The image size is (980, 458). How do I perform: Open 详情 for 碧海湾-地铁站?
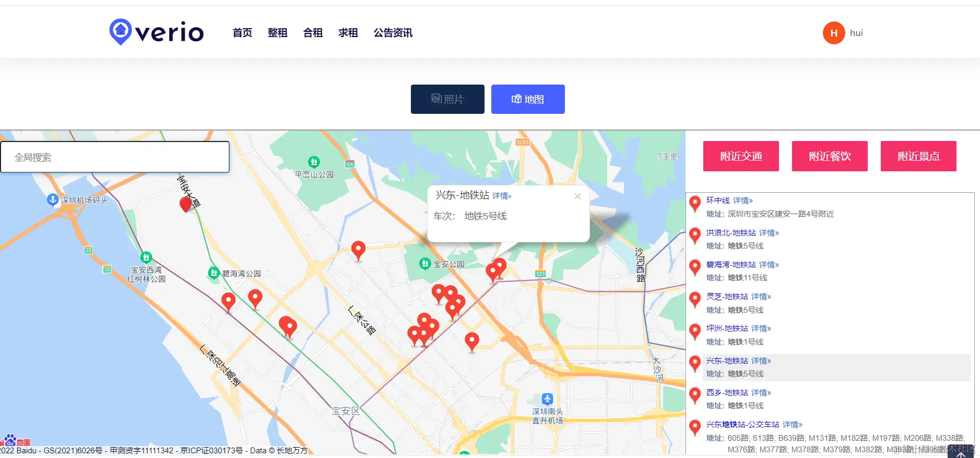point(769,265)
